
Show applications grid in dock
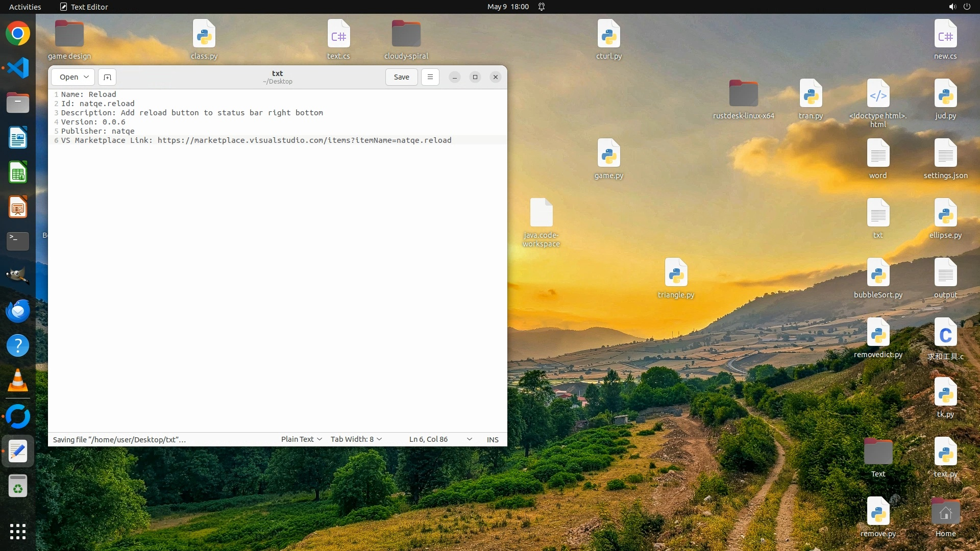tap(18, 532)
